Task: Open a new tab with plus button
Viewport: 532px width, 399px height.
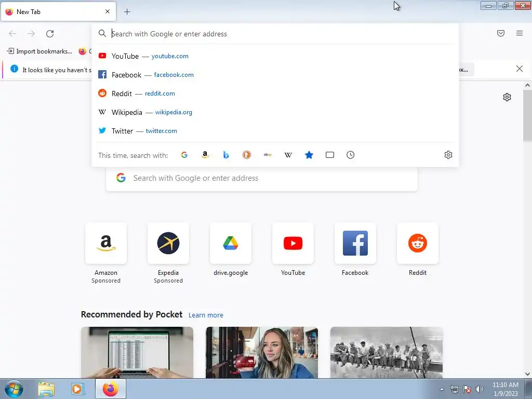Action: (127, 12)
